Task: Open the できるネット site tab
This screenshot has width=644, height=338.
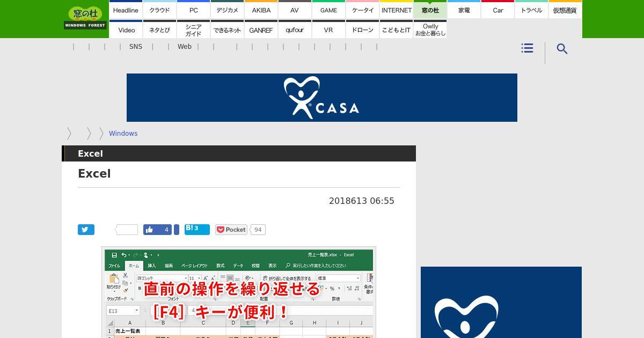Action: point(228,30)
